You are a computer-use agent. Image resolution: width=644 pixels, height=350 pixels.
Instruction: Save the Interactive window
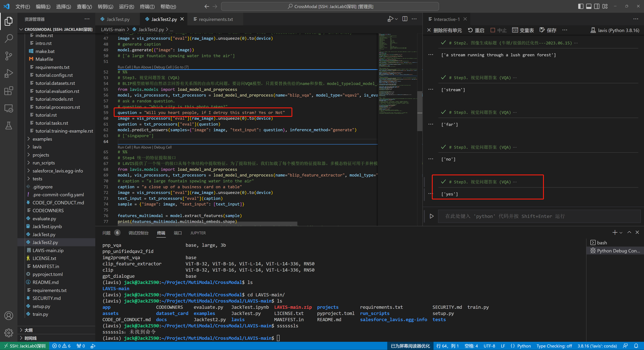tap(548, 30)
